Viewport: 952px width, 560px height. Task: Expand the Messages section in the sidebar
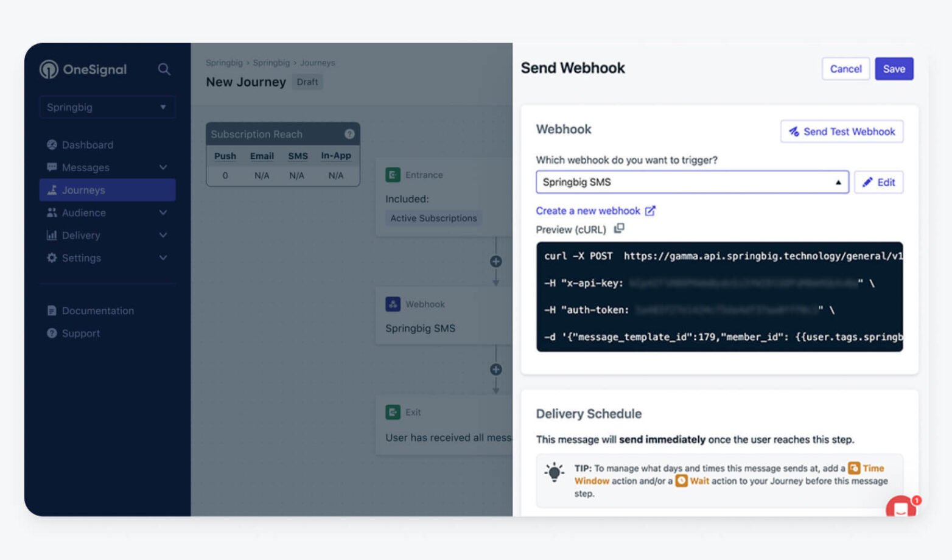163,167
